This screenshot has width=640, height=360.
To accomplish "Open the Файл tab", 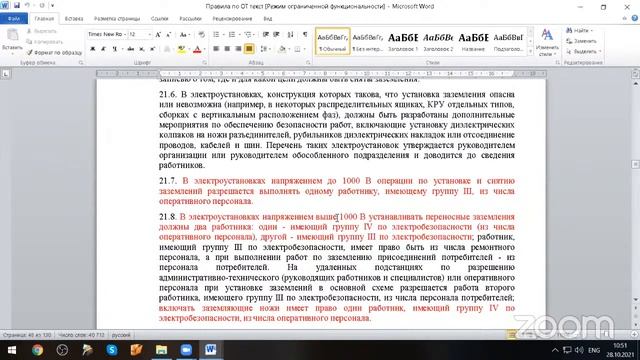I will click(14, 19).
